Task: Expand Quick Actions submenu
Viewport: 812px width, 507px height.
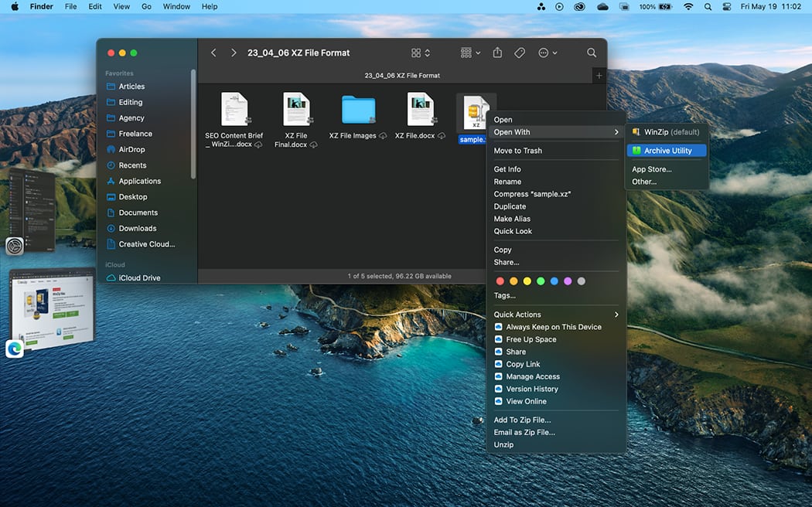Action: coord(556,315)
